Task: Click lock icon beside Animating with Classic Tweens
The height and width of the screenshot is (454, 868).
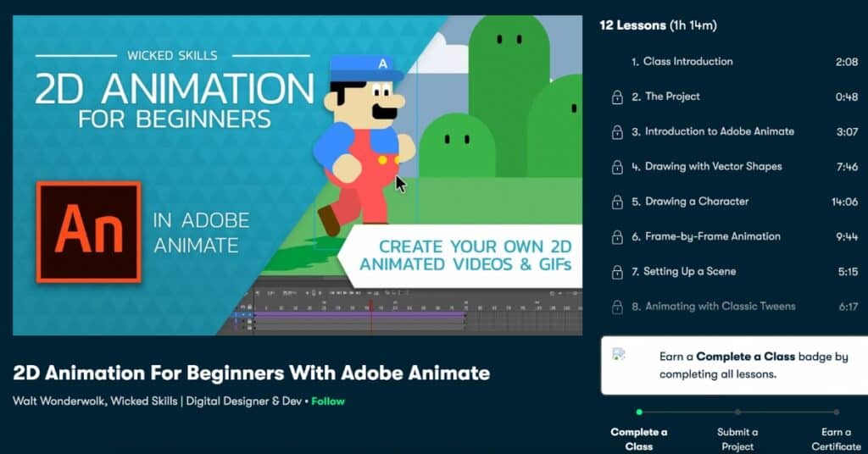Action: pos(617,307)
